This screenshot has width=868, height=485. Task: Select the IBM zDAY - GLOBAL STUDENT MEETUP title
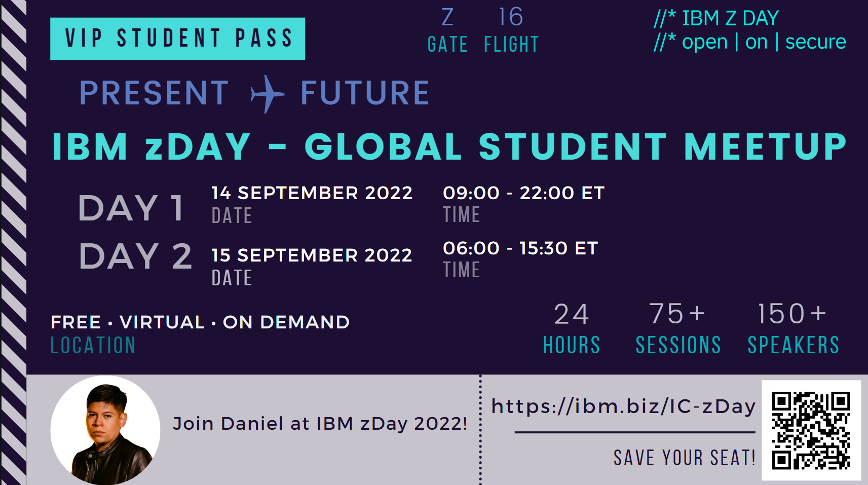point(450,147)
